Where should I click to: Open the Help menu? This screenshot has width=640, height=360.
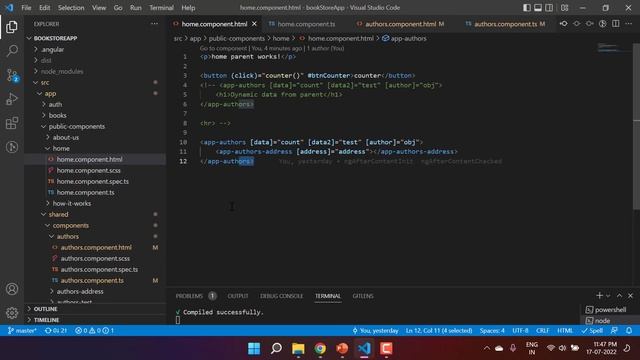188,8
